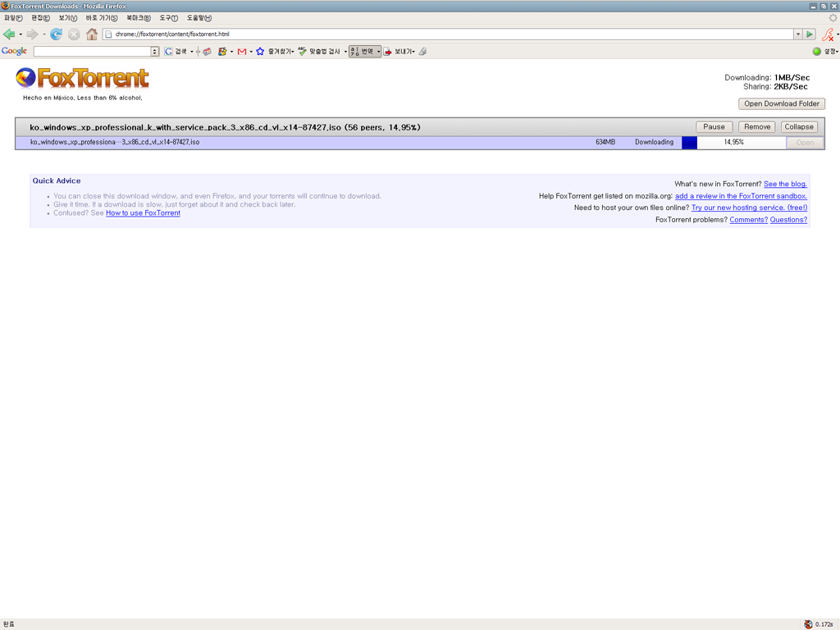Click the Firefox activity throbber icon
The width and height of the screenshot is (840, 630).
(x=833, y=18)
